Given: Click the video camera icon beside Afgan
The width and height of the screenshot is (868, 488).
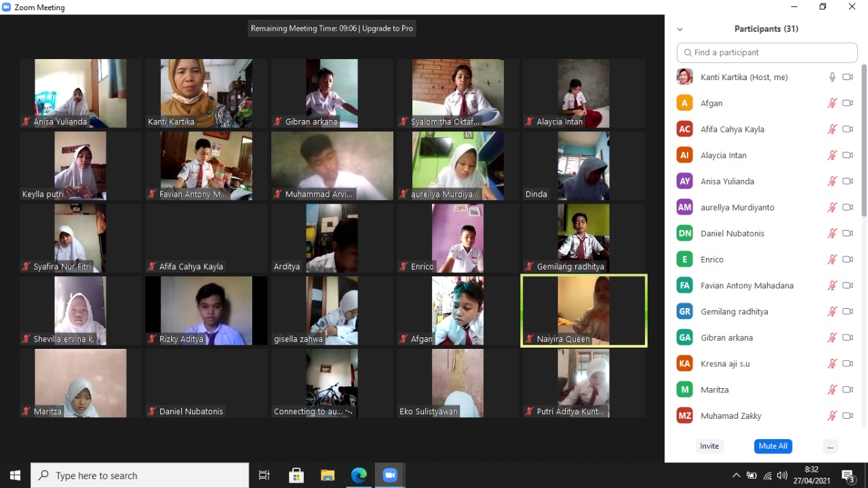Looking at the screenshot, I should [x=847, y=103].
